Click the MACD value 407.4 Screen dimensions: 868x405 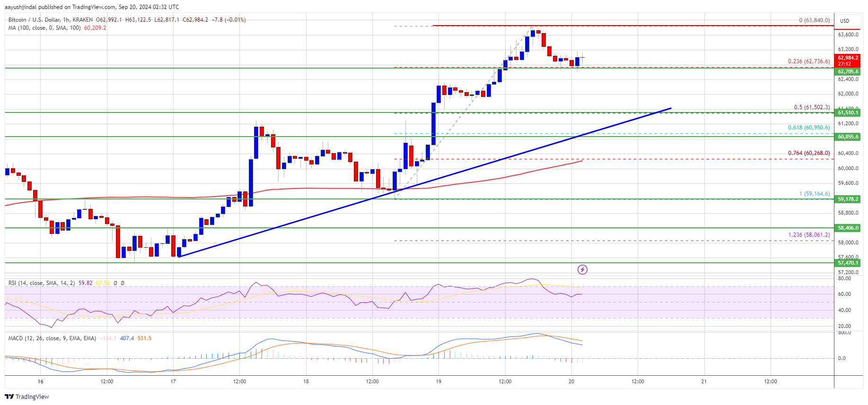click(127, 338)
